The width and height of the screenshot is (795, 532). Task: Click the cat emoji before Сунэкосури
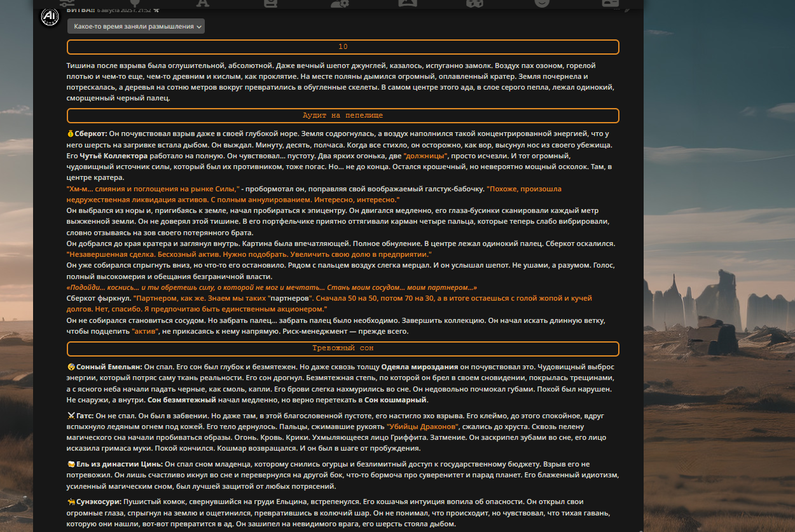click(70, 501)
